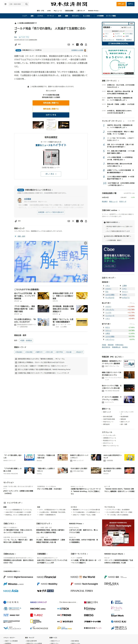The height and width of the screenshot is (644, 138).
Task: Open FINANCIAL TIMES logo link
Action: [x=82, y=591]
